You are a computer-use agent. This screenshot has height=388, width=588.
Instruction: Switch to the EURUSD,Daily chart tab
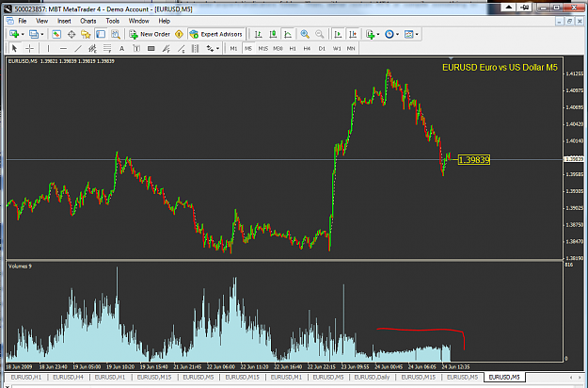(x=372, y=377)
